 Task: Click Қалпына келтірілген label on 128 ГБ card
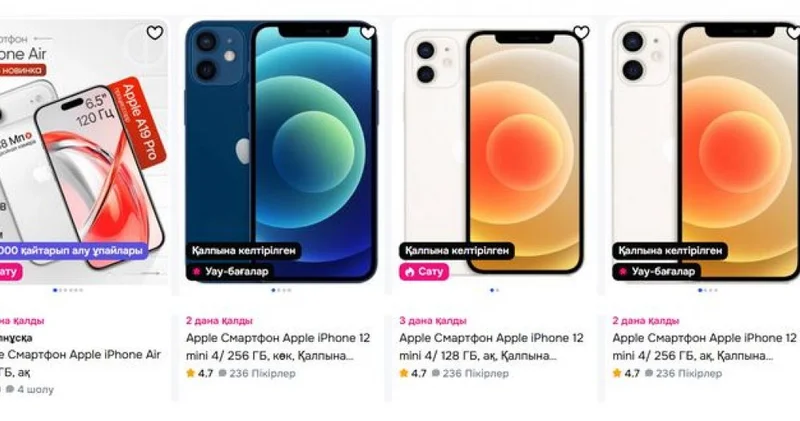point(457,251)
